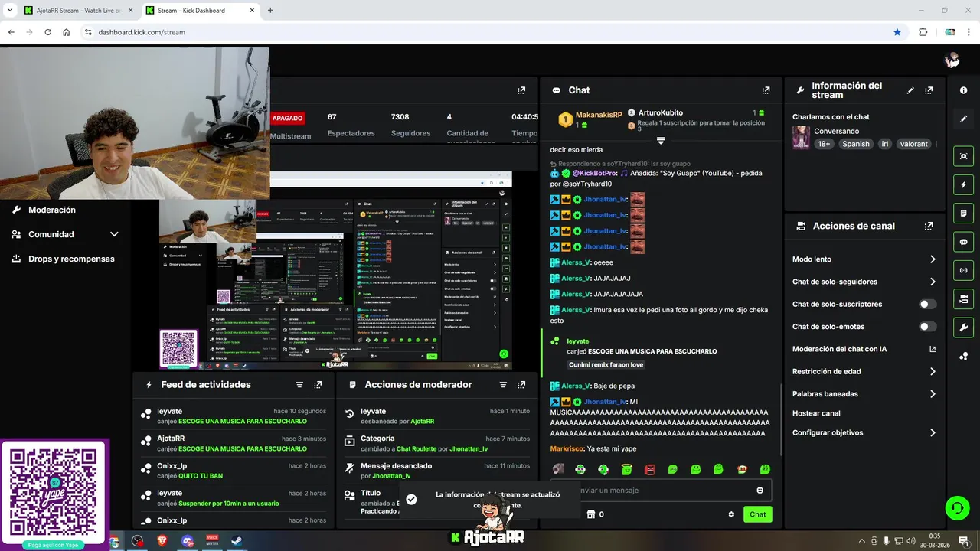This screenshot has height=551, width=980.
Task: Open Steam from the taskbar
Action: point(235,541)
